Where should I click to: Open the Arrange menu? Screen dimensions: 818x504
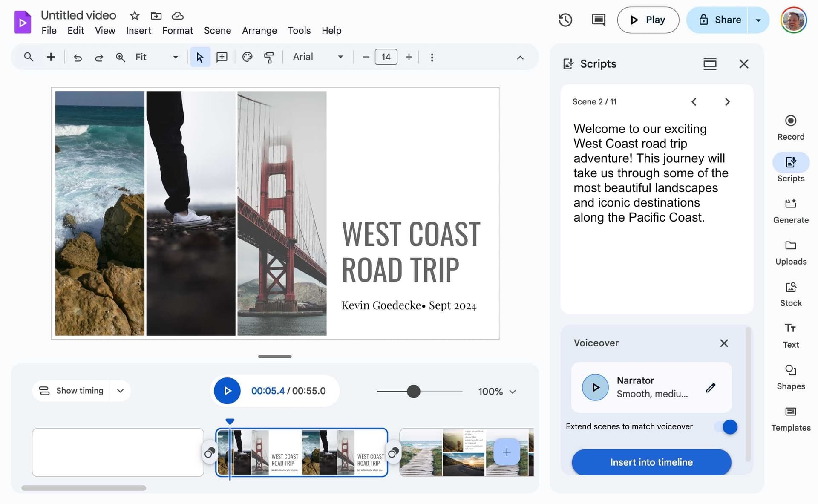point(259,31)
